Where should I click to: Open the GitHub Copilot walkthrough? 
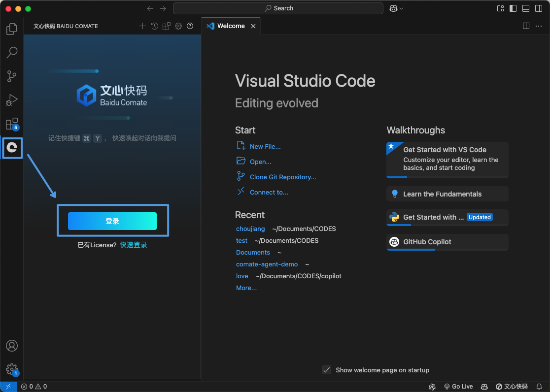coord(447,242)
